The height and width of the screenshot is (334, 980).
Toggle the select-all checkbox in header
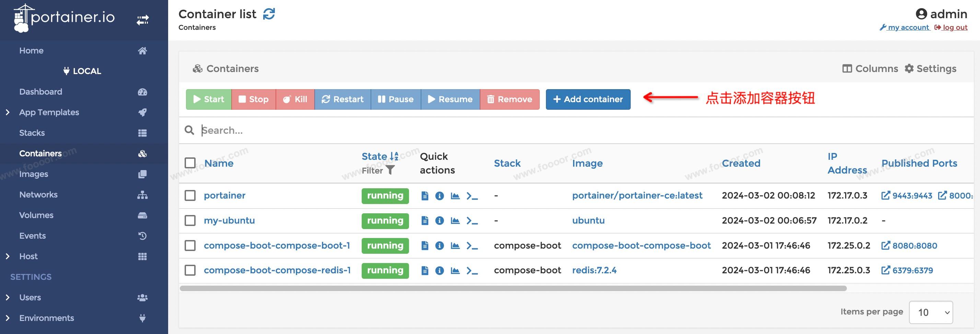190,163
